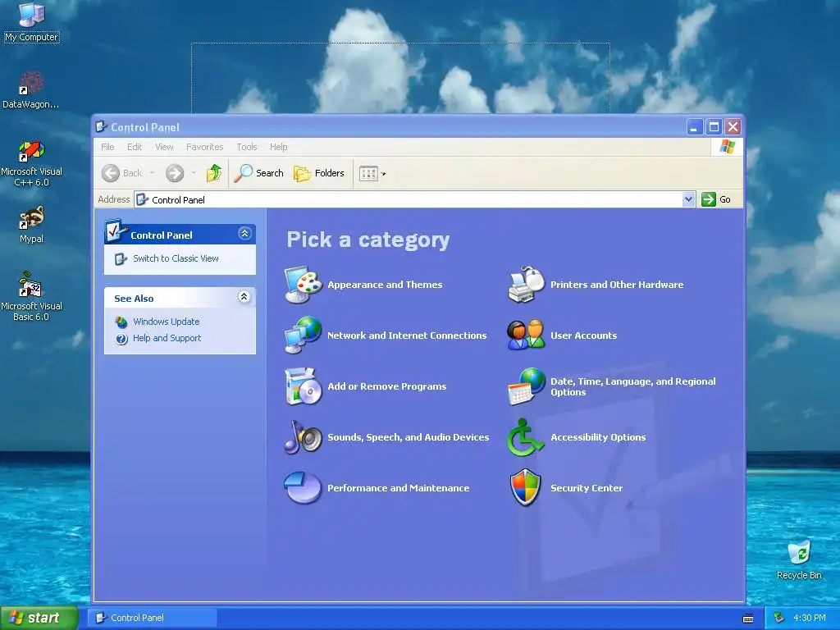
Task: Select the Mypal browser desktop icon
Action: (x=32, y=225)
